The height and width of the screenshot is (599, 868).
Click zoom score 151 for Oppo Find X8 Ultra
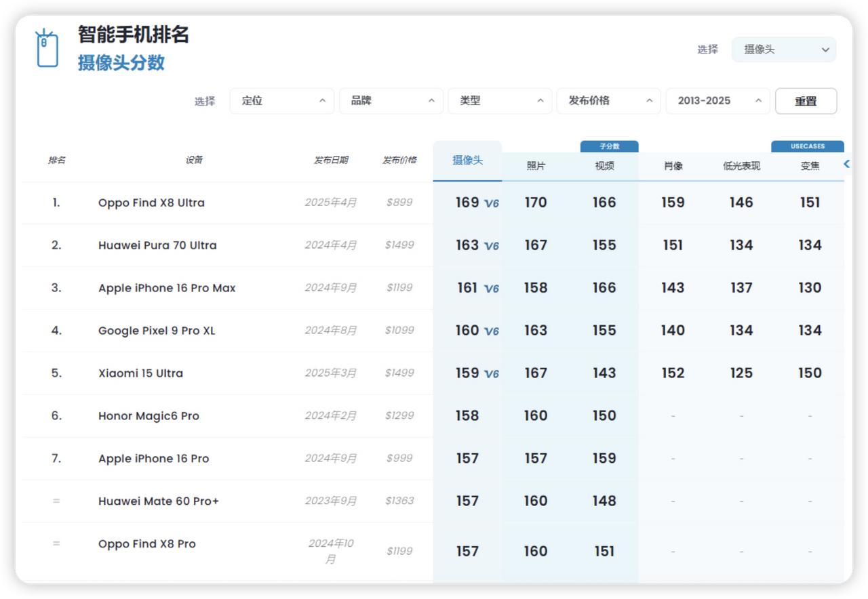pyautogui.click(x=810, y=203)
